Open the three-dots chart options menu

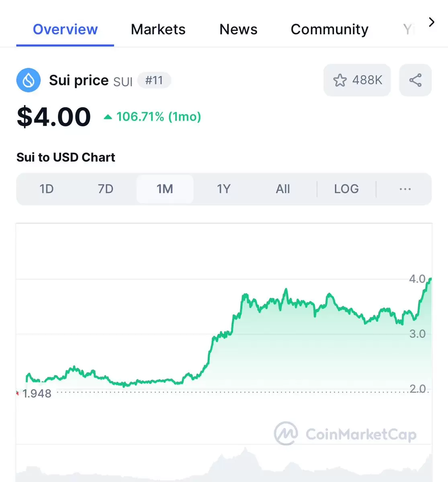click(405, 189)
